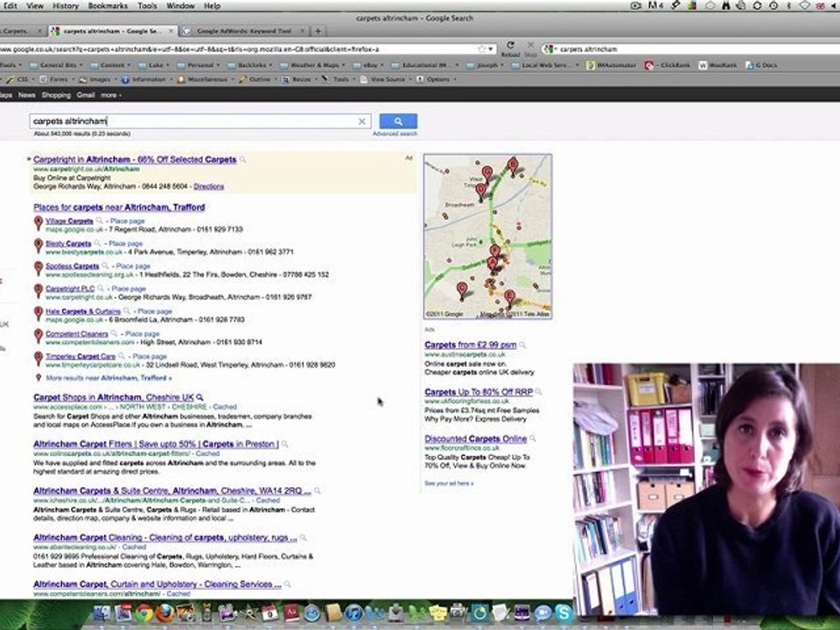The image size is (840, 630).
Task: Open the Images developer toolbar menu
Action: tap(97, 80)
